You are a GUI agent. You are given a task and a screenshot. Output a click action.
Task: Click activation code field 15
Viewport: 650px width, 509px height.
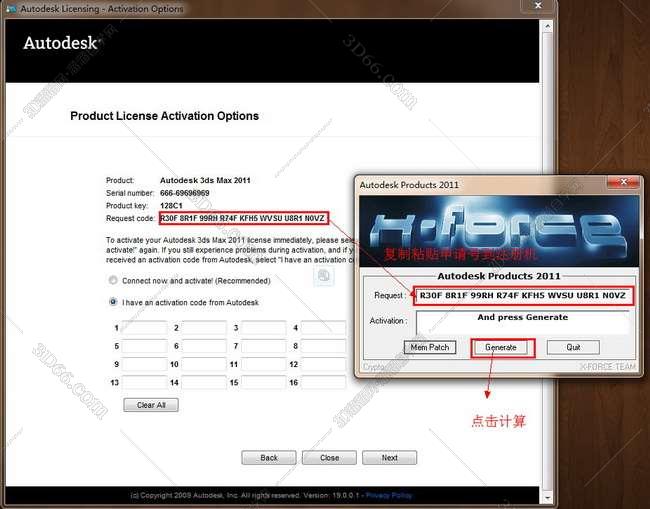pos(264,383)
